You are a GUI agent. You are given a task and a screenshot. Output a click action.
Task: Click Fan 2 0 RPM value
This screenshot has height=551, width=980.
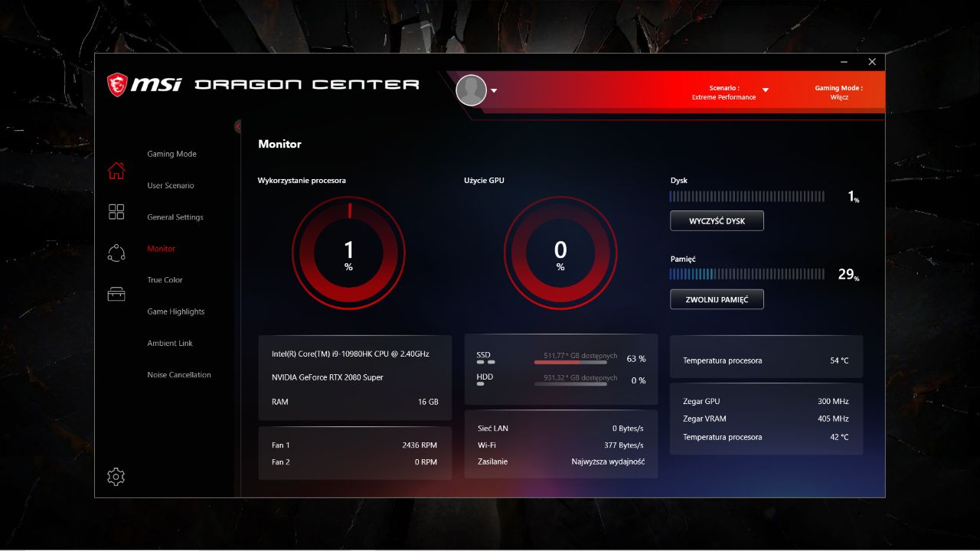tap(426, 462)
